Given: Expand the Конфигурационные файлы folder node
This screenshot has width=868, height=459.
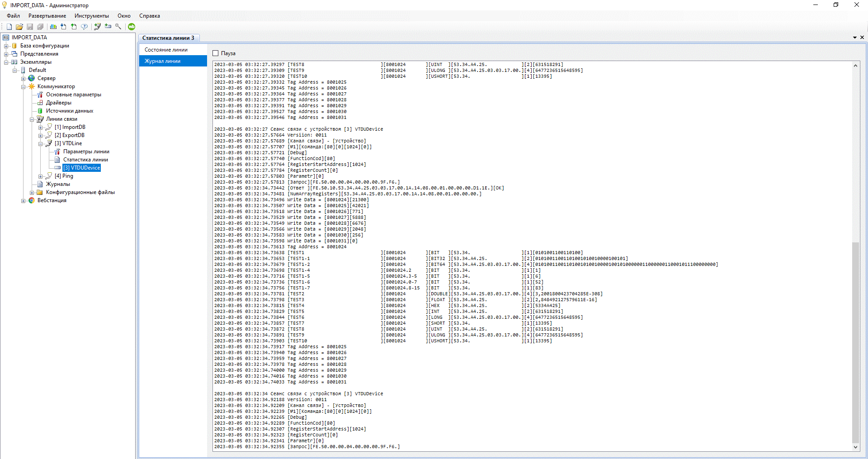Looking at the screenshot, I should coord(32,193).
